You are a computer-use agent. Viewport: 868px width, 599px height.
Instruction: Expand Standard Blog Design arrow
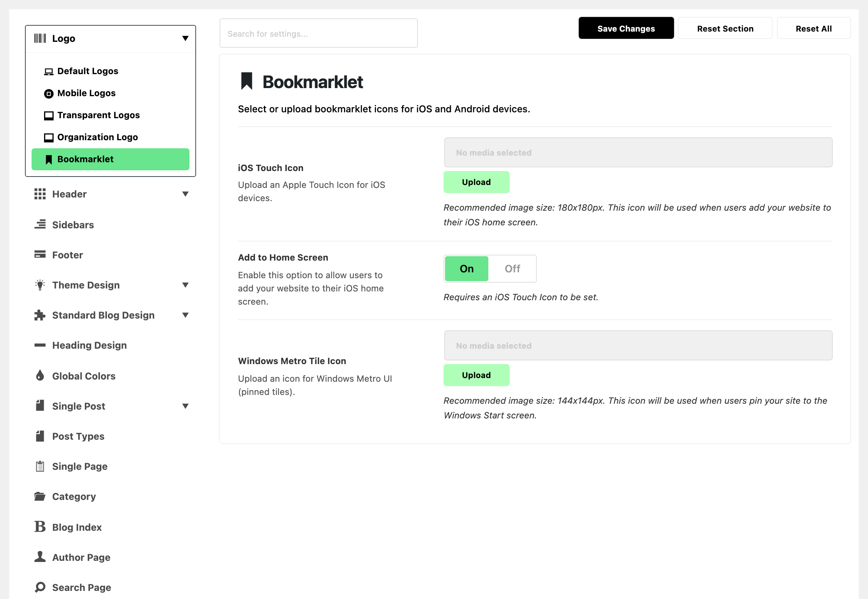pos(185,315)
